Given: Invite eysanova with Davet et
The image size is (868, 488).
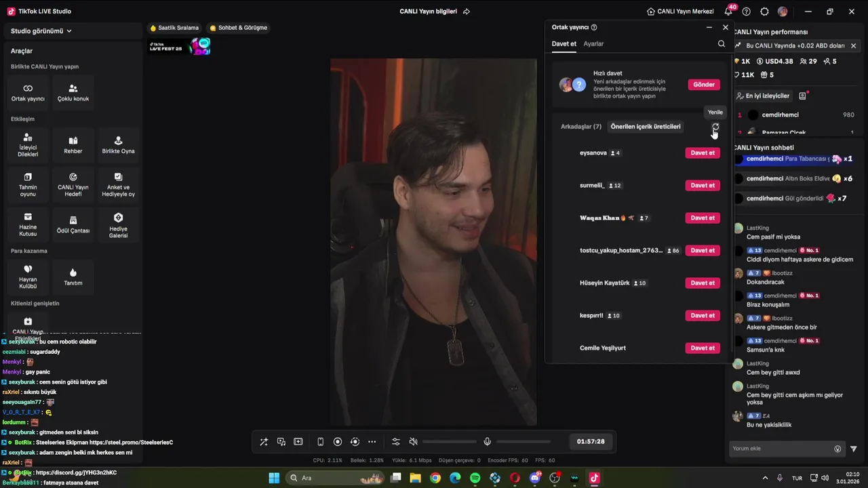Looking at the screenshot, I should [703, 153].
